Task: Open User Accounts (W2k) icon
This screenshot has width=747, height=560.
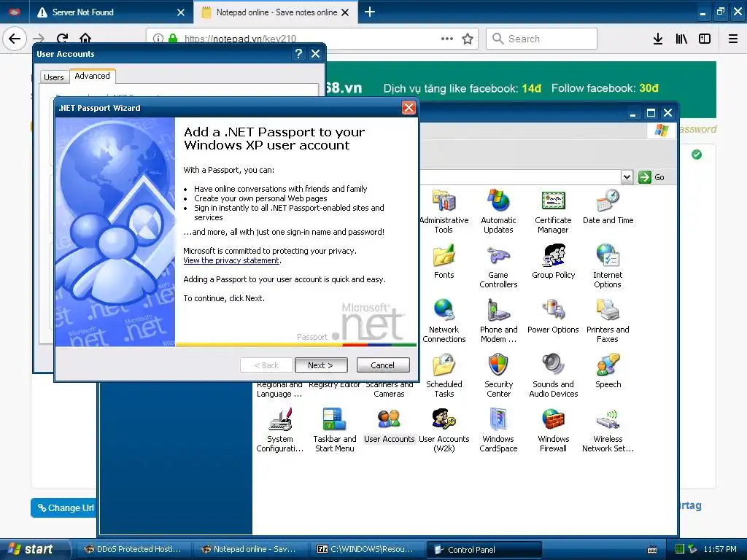Action: click(x=444, y=430)
